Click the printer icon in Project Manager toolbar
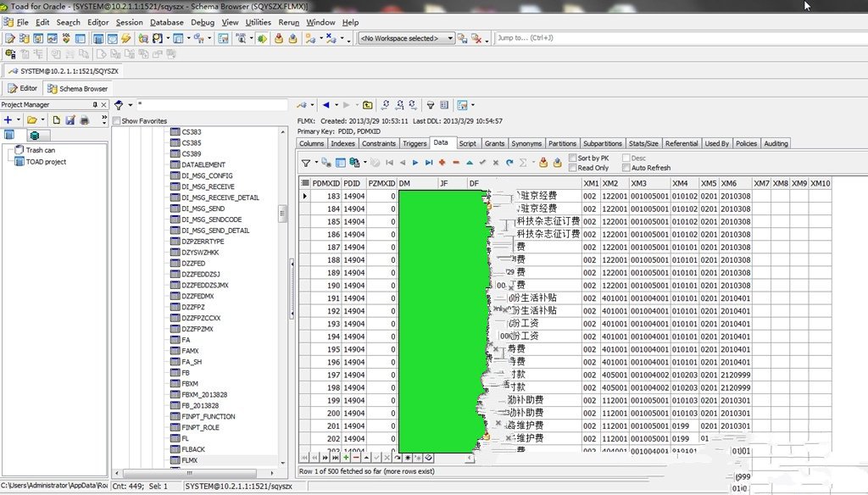 pos(84,120)
